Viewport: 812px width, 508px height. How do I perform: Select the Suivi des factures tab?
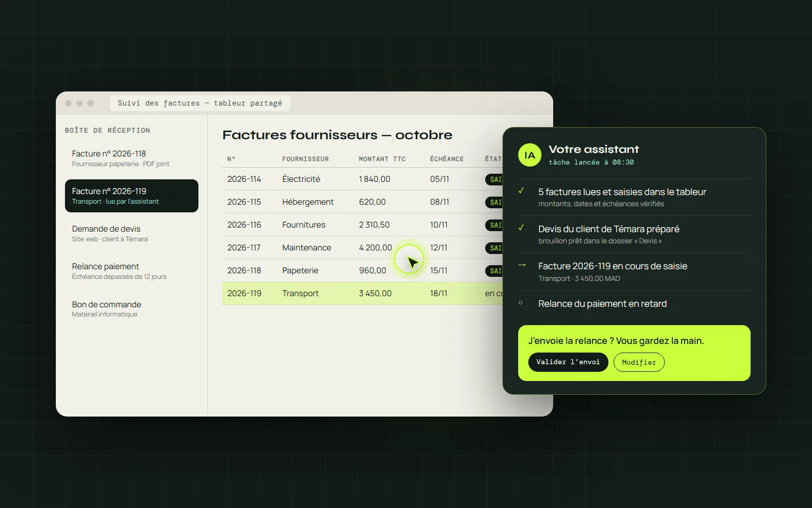click(200, 103)
